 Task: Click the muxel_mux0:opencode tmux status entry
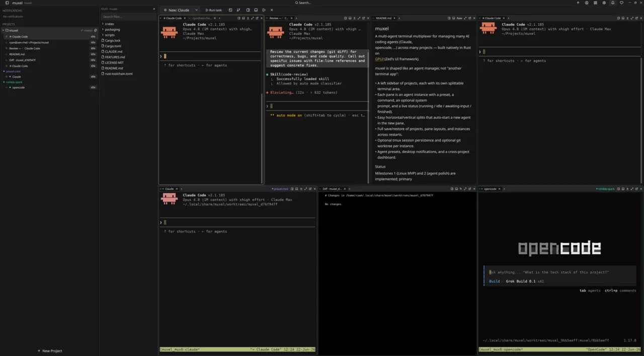[x=501, y=349]
